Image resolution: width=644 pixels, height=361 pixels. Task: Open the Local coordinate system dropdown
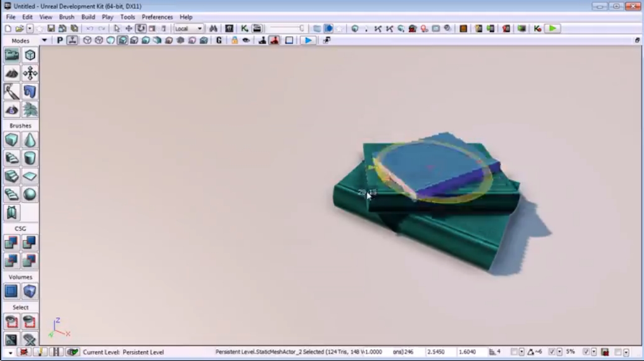189,29
